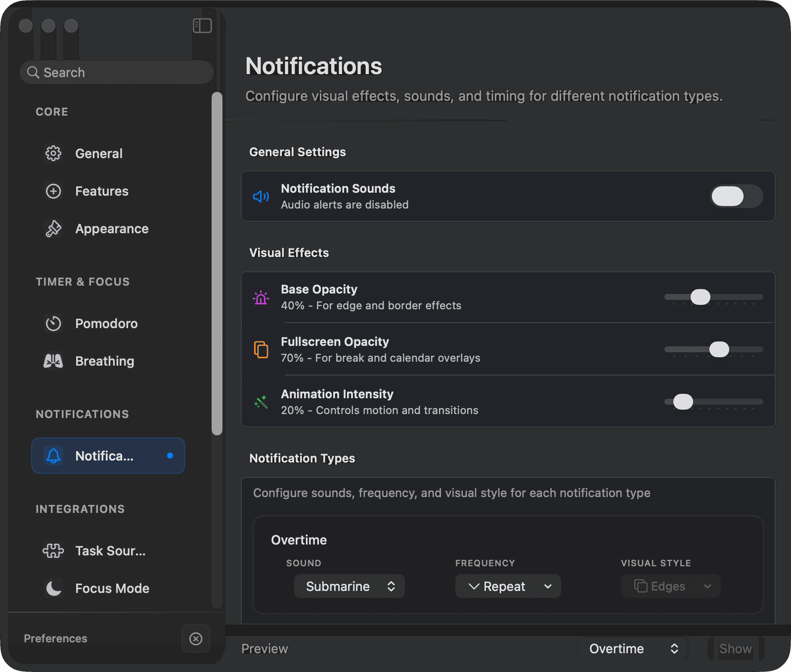Click the blue dot beside Notifications item
791x672 pixels.
pyautogui.click(x=170, y=456)
